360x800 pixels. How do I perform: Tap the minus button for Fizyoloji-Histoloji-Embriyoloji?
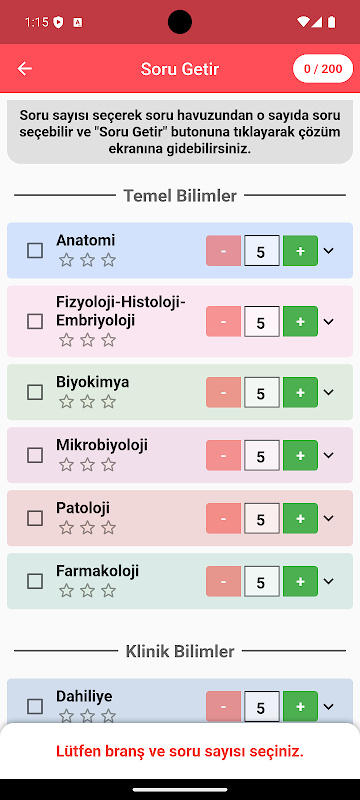click(223, 321)
